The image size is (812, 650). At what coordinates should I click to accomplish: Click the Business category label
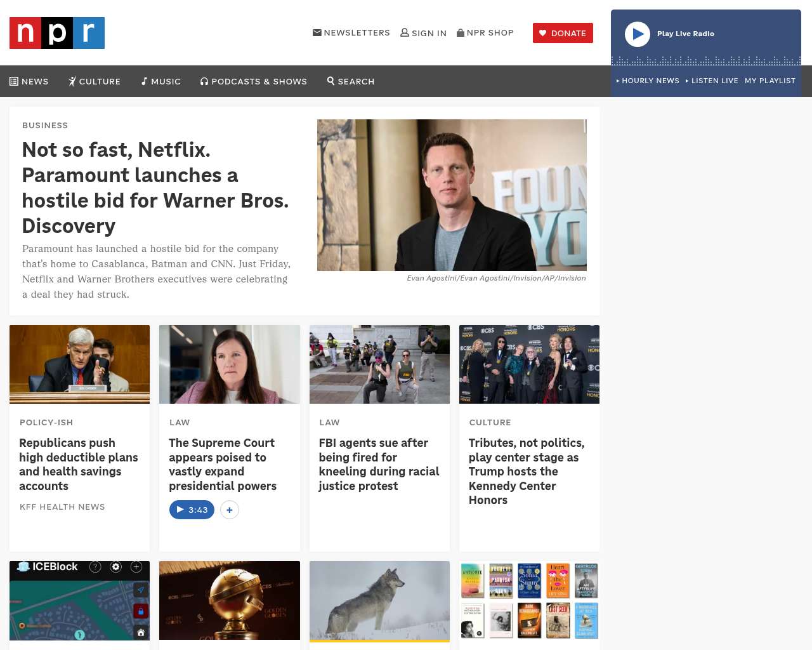(45, 126)
